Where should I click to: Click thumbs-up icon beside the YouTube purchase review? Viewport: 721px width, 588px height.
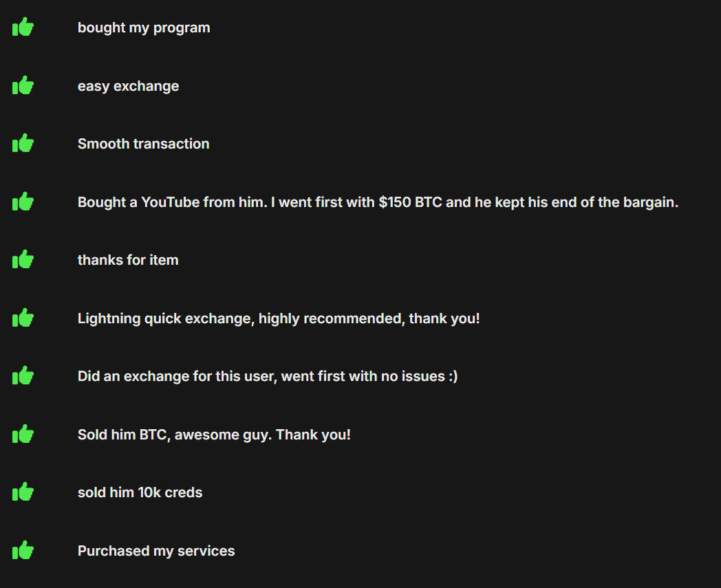click(23, 202)
